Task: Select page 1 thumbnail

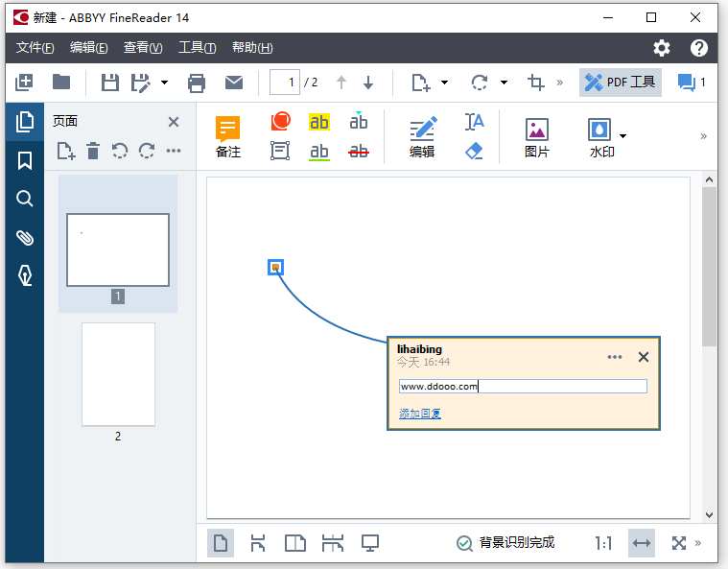Action: tap(118, 249)
